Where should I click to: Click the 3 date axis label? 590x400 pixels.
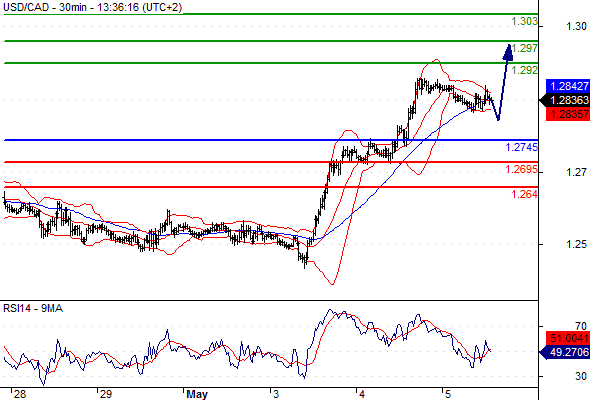[276, 394]
